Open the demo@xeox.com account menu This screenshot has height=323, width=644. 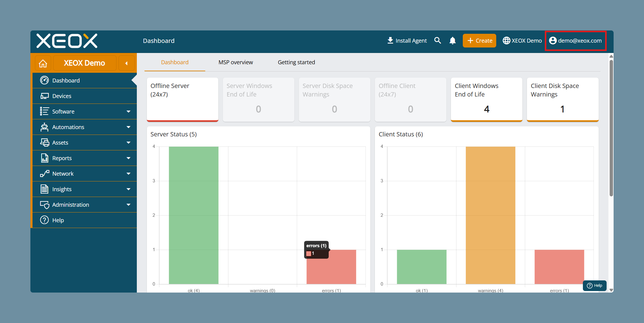(x=575, y=40)
